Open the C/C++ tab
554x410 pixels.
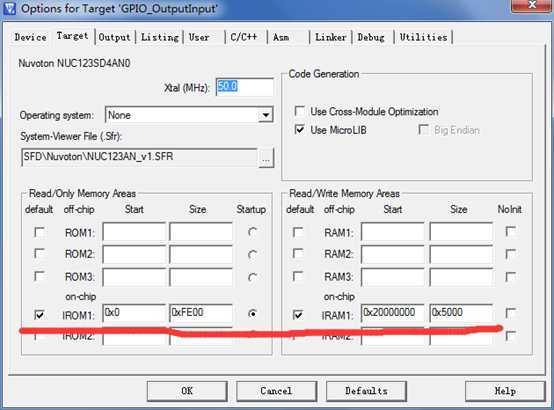[x=244, y=37]
